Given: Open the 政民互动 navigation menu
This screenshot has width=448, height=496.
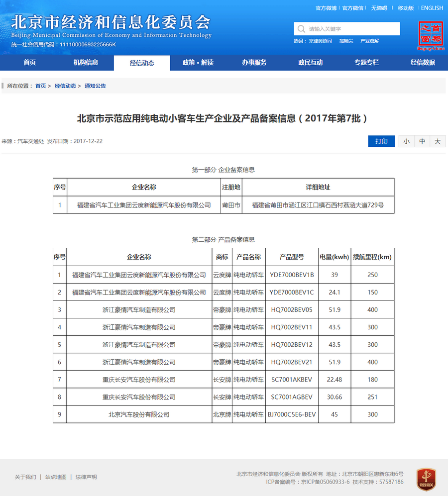Looking at the screenshot, I should [x=310, y=63].
